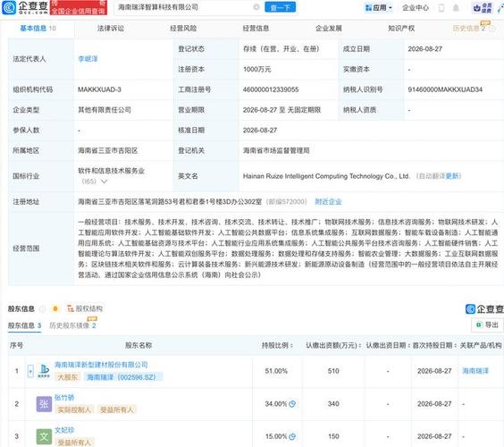Viewport: 504px width, 447px height.
Task: Open the pie icon beside 34.00%
Action: (292, 404)
